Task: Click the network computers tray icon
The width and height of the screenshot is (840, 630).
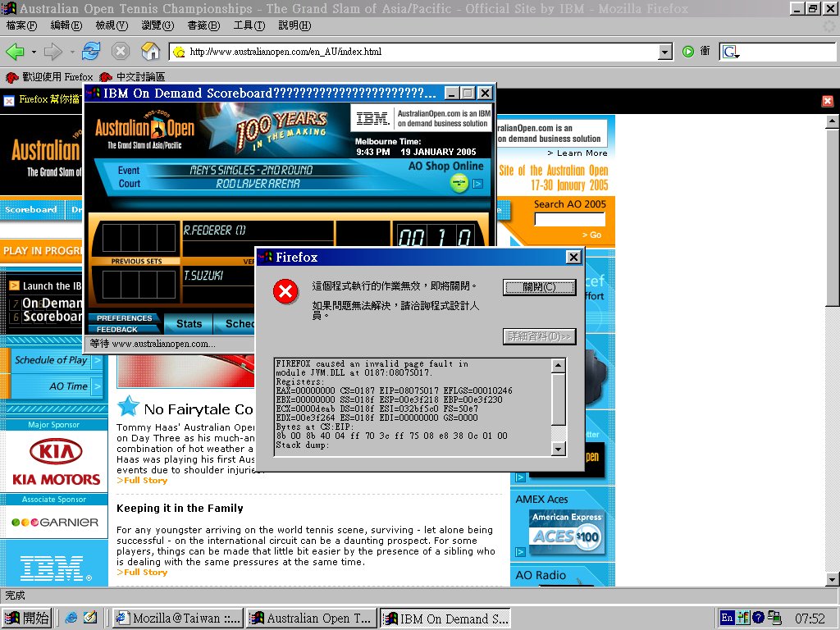Action: 774,618
